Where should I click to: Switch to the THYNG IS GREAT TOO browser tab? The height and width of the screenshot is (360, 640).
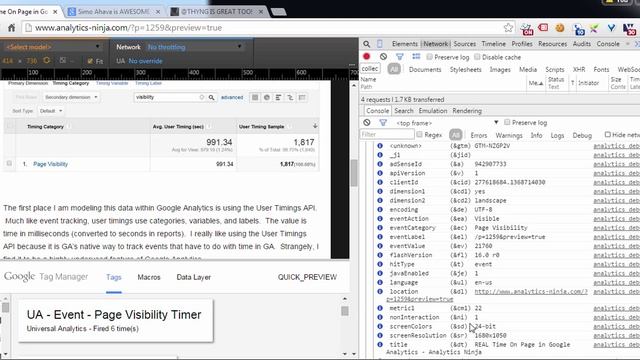pos(216,12)
